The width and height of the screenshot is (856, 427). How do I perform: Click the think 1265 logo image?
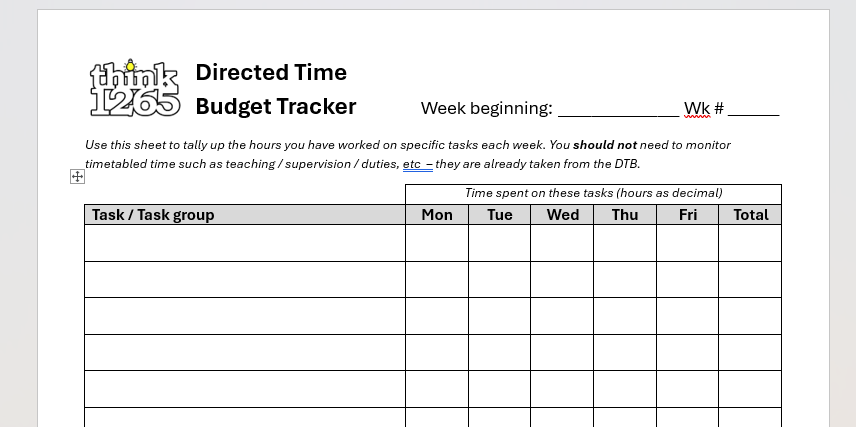click(x=135, y=88)
